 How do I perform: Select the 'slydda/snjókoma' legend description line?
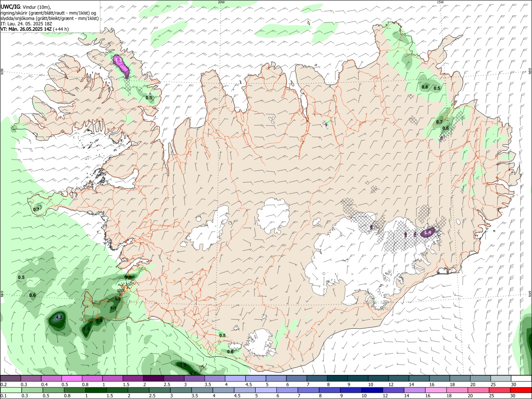(49, 18)
